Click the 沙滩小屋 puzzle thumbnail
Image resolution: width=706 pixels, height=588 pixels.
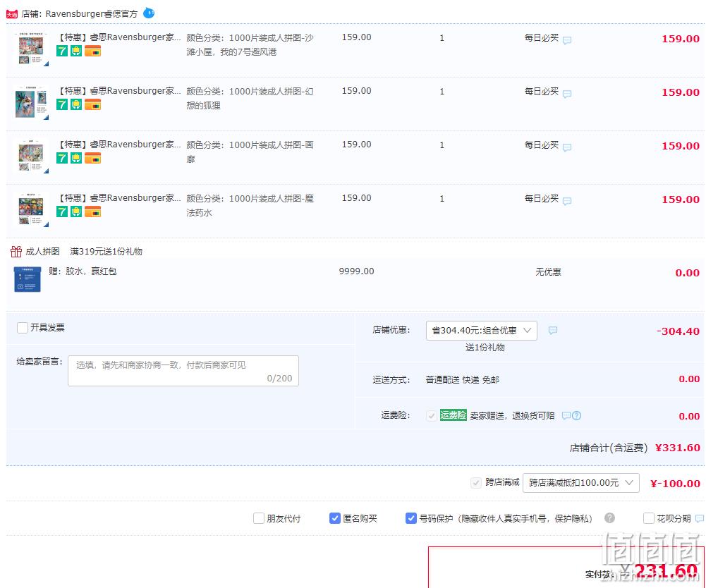click(x=32, y=49)
